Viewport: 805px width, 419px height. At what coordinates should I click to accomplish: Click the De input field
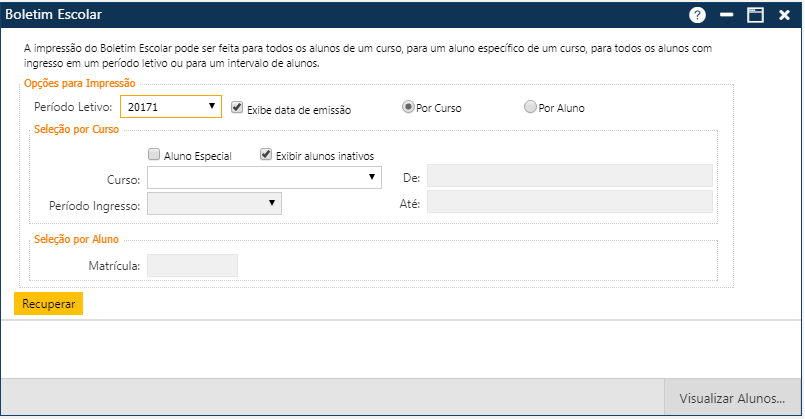click(569, 177)
